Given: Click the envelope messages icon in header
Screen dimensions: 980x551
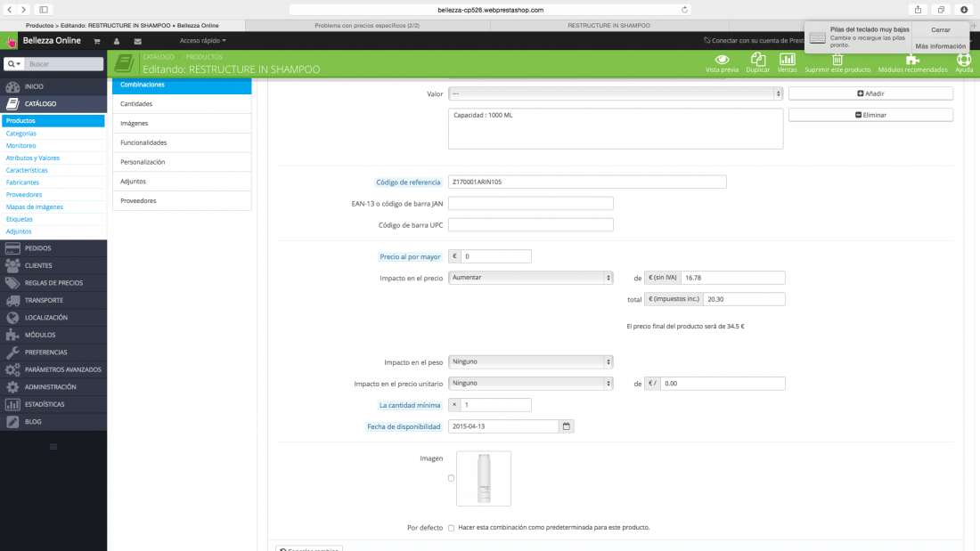Looking at the screenshot, I should 137,41.
